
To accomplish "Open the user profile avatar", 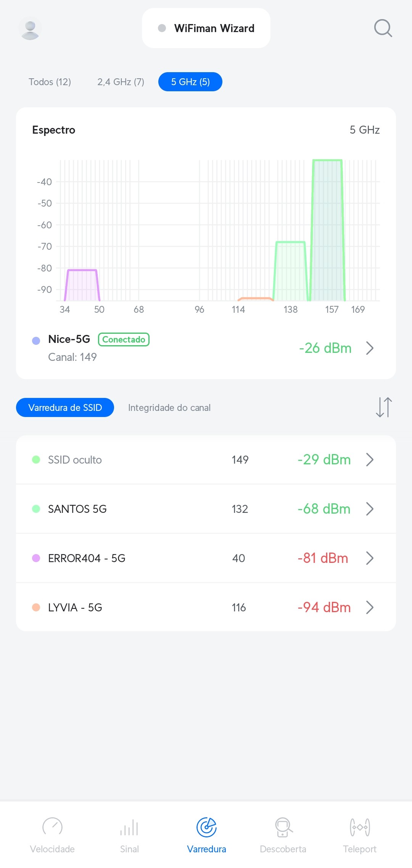I will tap(30, 28).
